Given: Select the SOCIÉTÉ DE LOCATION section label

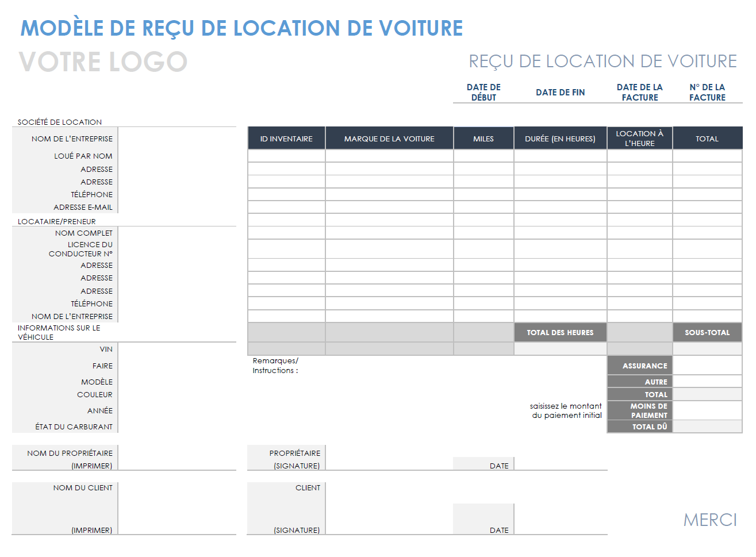Looking at the screenshot, I should tap(60, 122).
